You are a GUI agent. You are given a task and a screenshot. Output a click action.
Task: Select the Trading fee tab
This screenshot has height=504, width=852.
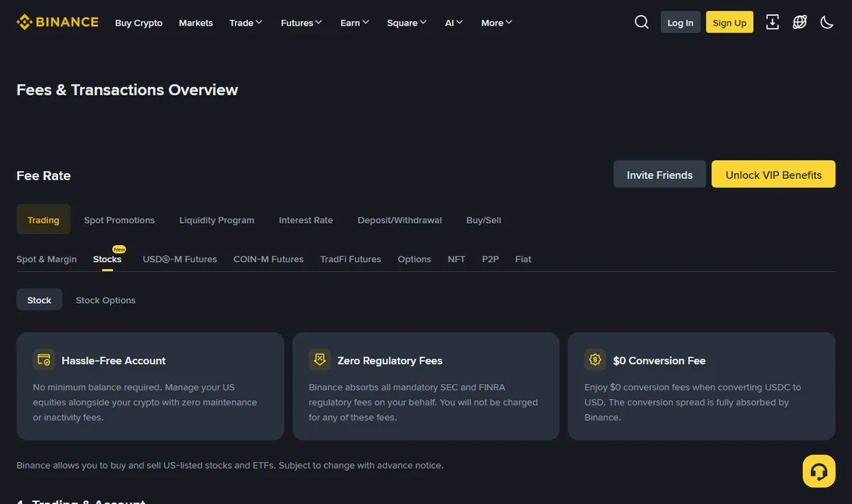click(x=43, y=220)
